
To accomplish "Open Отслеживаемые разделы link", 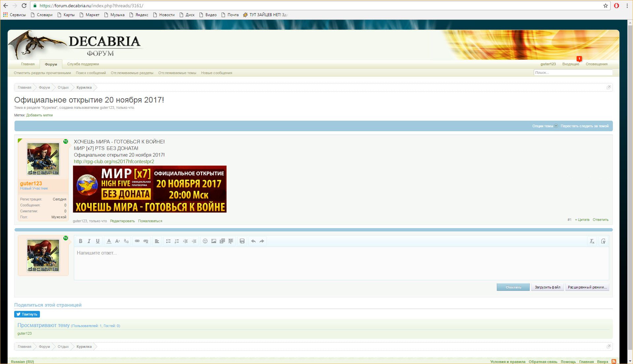I will [x=132, y=73].
